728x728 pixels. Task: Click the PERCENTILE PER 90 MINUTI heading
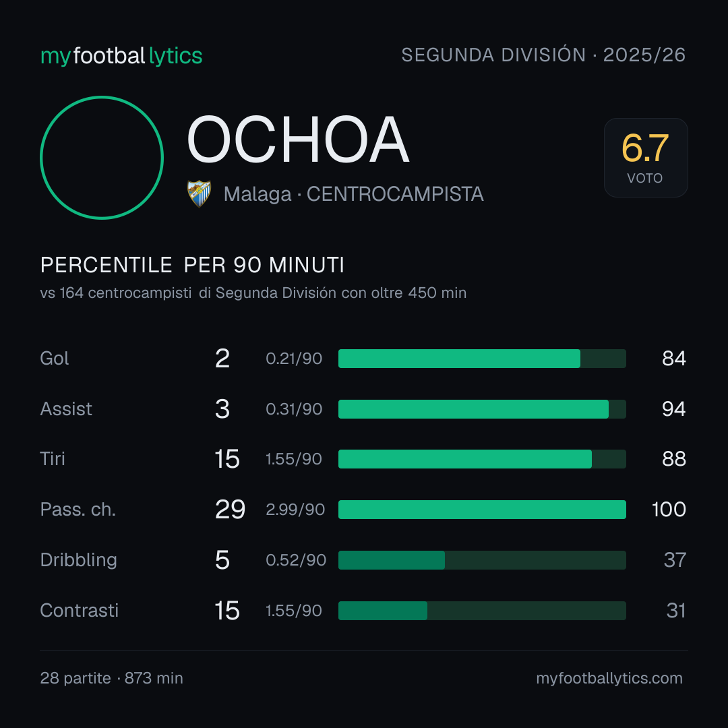point(192,265)
